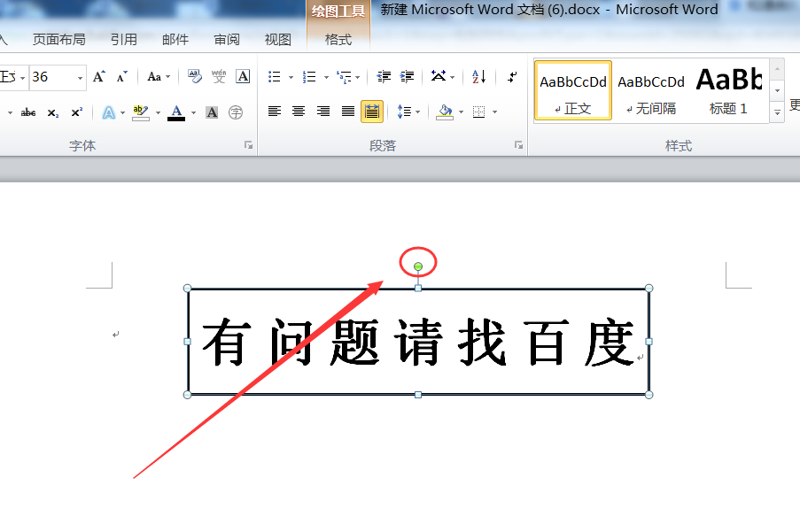The height and width of the screenshot is (532, 800).
Task: Click the Borders icon
Action: (478, 112)
